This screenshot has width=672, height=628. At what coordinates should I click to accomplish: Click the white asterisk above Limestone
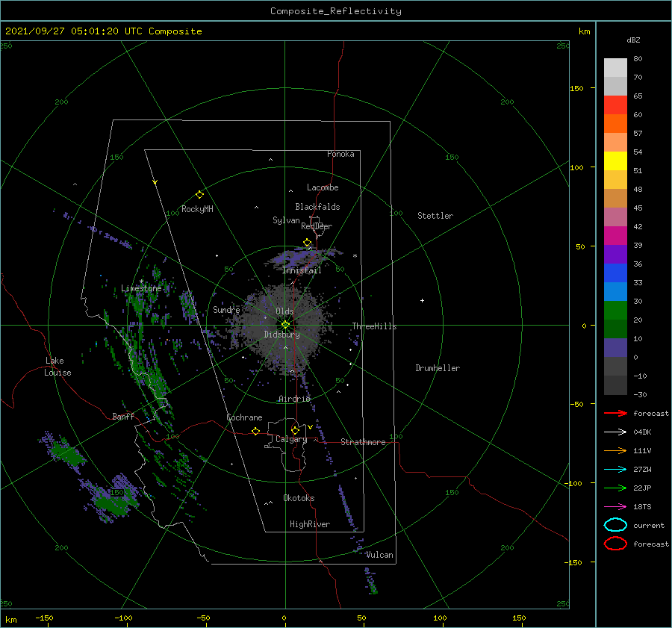[141, 282]
